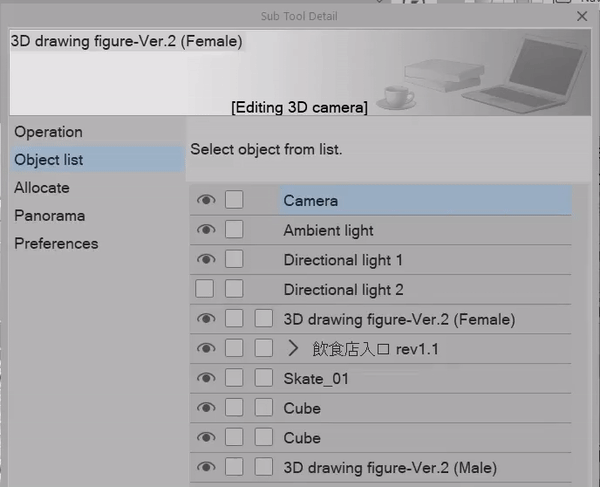Viewport: 600px width, 487px height.
Task: Show Directional light 2 with empty visibility box
Action: click(204, 288)
